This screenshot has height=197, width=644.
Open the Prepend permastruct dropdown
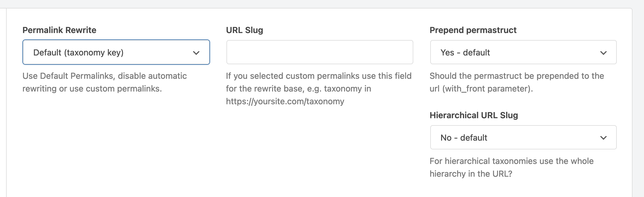click(523, 52)
